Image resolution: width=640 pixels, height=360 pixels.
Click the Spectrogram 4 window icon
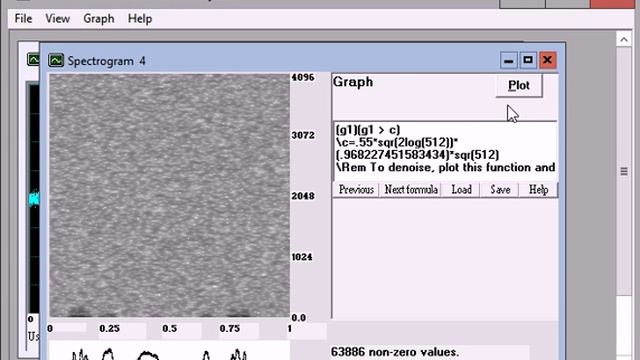click(56, 60)
